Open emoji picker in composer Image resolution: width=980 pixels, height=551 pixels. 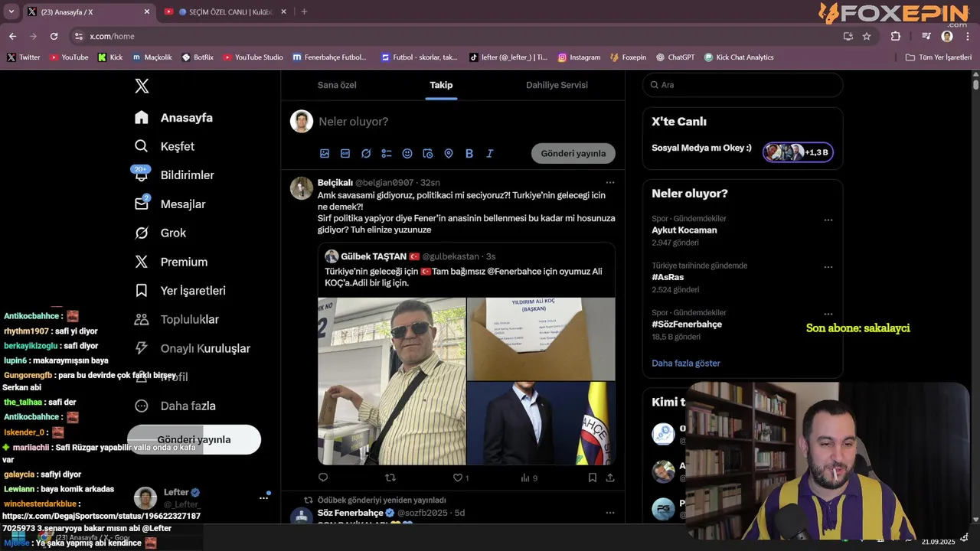point(407,154)
